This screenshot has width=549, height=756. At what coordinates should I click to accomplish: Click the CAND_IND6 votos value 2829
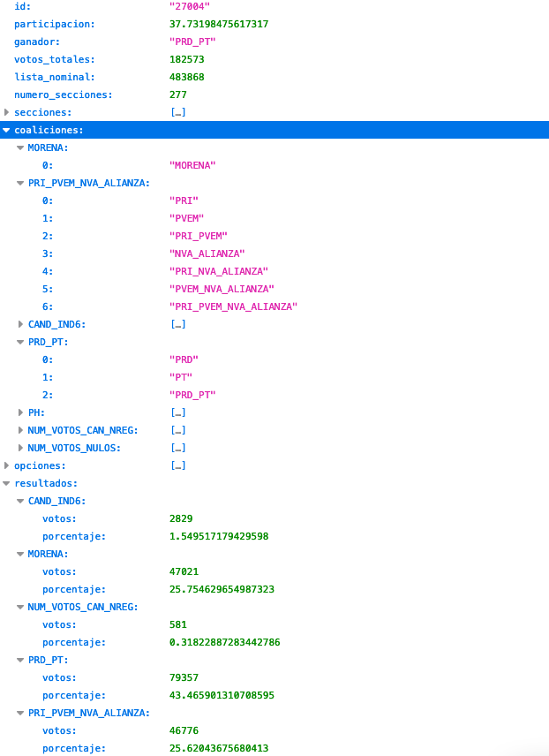tap(181, 518)
